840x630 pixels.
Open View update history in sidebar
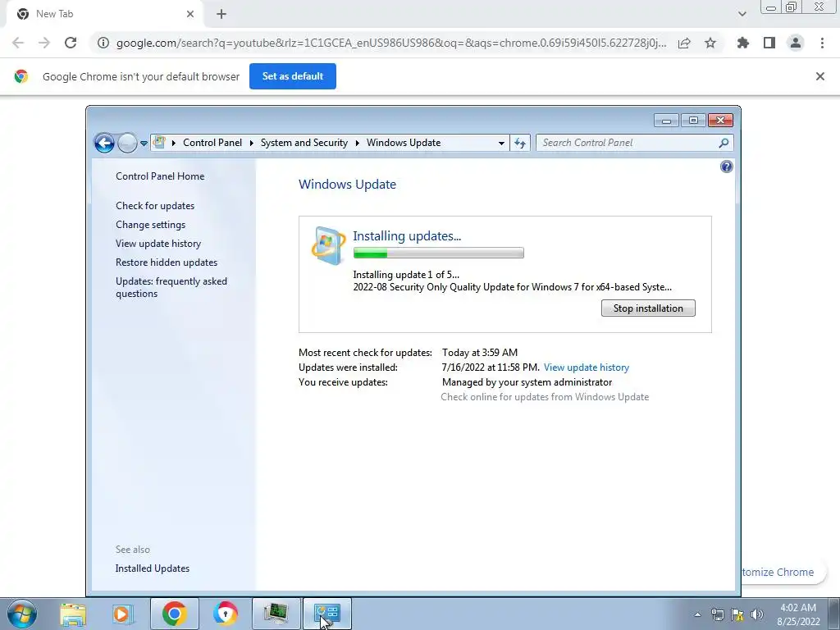(x=158, y=243)
